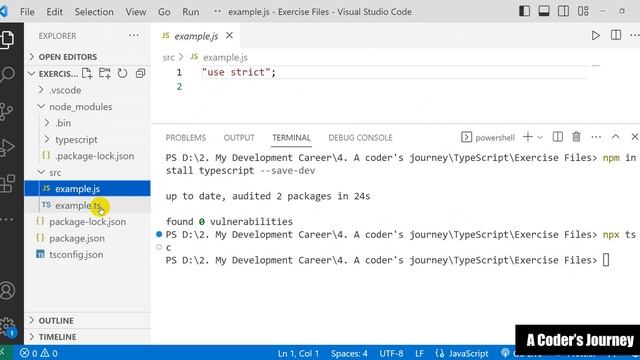Collapse the node_modules folder
The image size is (640, 360).
tap(87, 107)
